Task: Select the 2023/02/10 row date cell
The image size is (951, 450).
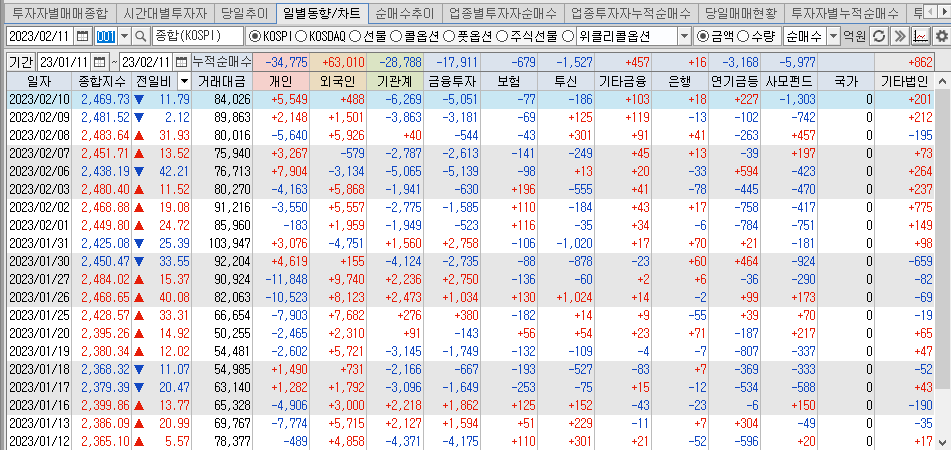Action: point(39,99)
